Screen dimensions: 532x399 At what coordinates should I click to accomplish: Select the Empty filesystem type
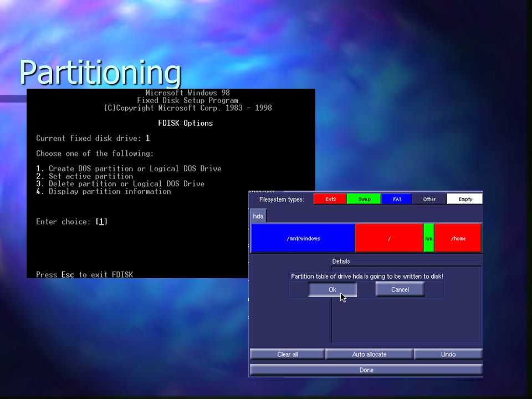coord(465,199)
